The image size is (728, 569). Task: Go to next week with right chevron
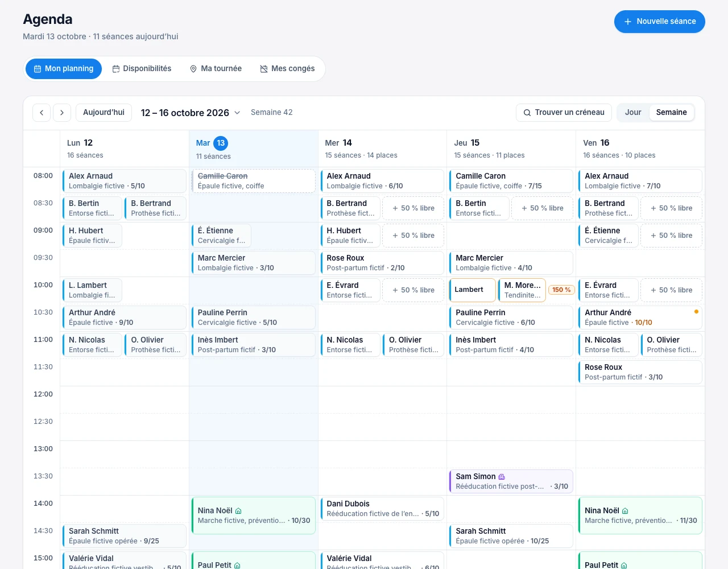[62, 113]
